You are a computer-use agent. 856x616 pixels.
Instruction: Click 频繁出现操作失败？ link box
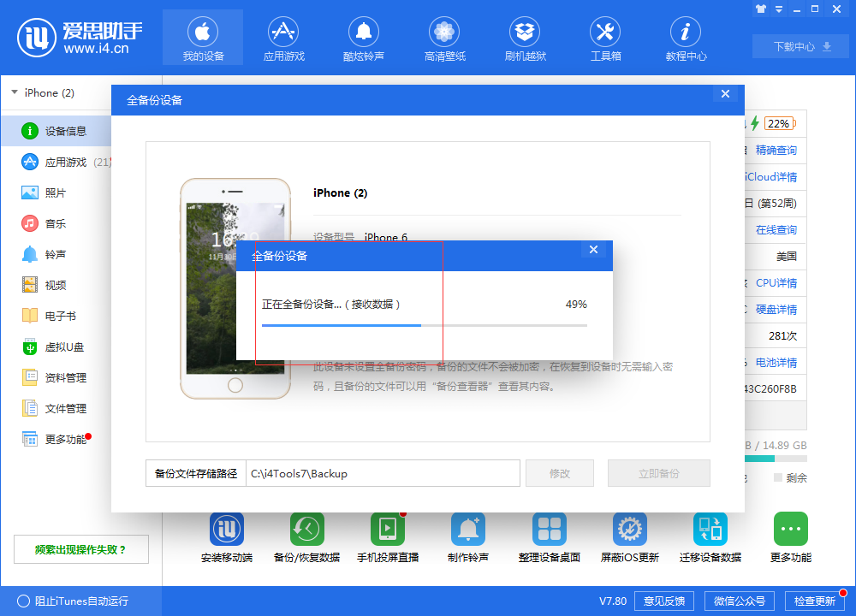click(81, 549)
